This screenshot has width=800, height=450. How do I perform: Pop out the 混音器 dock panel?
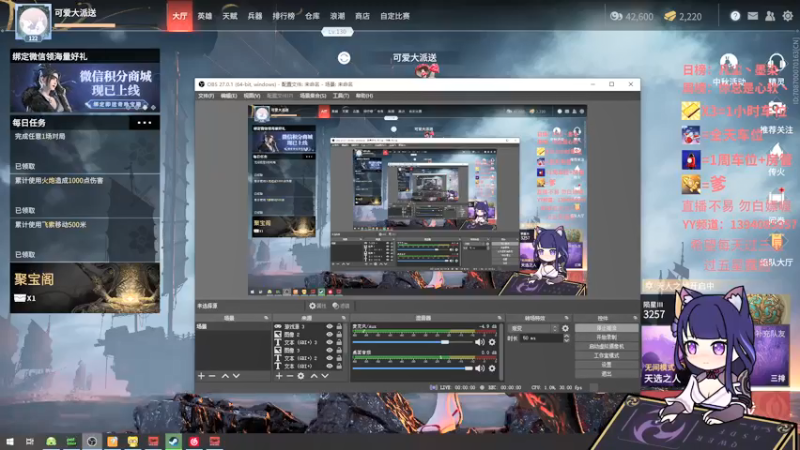click(x=499, y=318)
